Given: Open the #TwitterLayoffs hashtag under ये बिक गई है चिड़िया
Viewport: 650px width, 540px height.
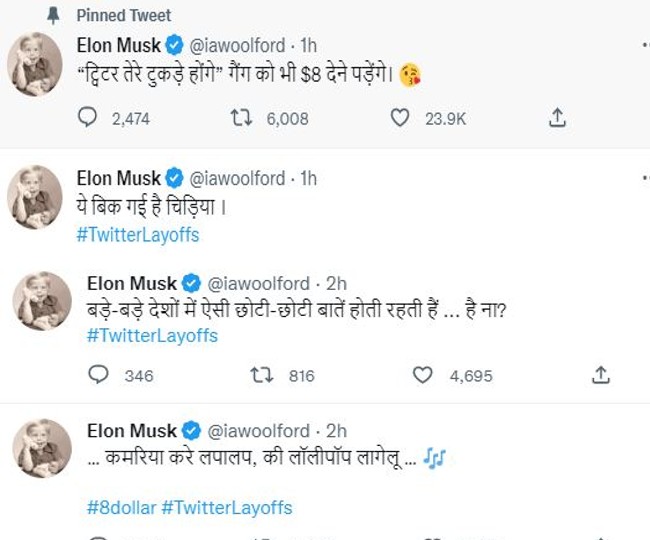Looking at the screenshot, I should 137,235.
